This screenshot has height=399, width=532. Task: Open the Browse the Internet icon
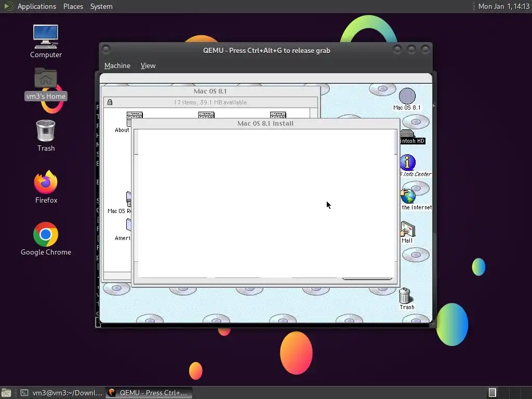[416, 199]
